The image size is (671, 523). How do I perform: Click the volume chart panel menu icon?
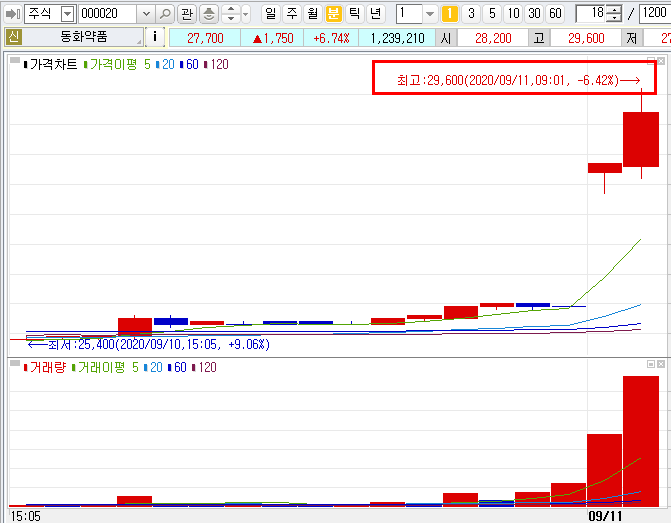tap(15, 363)
